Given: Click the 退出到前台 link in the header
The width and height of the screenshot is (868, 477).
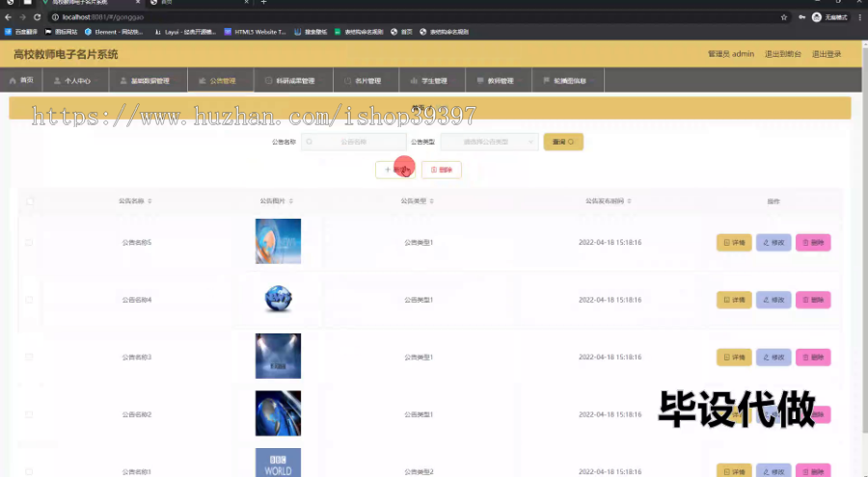Looking at the screenshot, I should 783,54.
